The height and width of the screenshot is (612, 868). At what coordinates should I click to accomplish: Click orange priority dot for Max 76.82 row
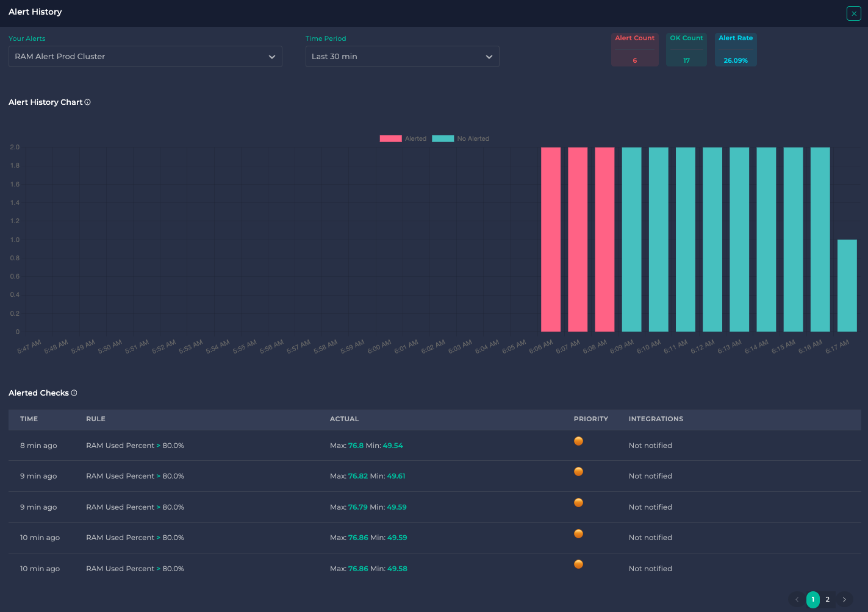(578, 472)
